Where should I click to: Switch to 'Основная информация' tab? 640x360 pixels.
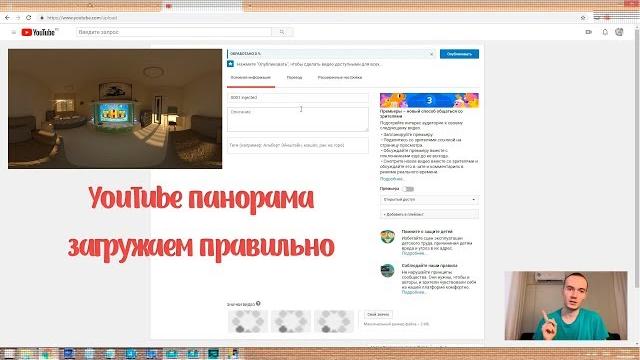251,77
